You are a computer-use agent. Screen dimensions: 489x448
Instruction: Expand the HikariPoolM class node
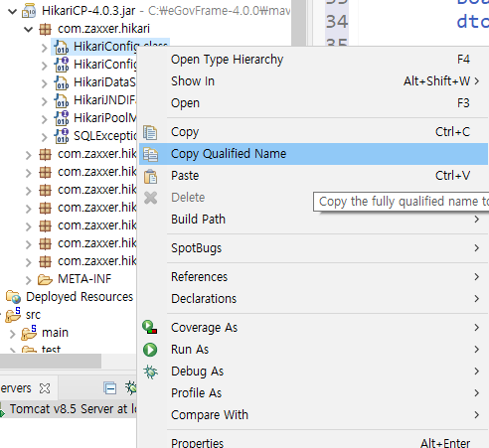[45, 119]
